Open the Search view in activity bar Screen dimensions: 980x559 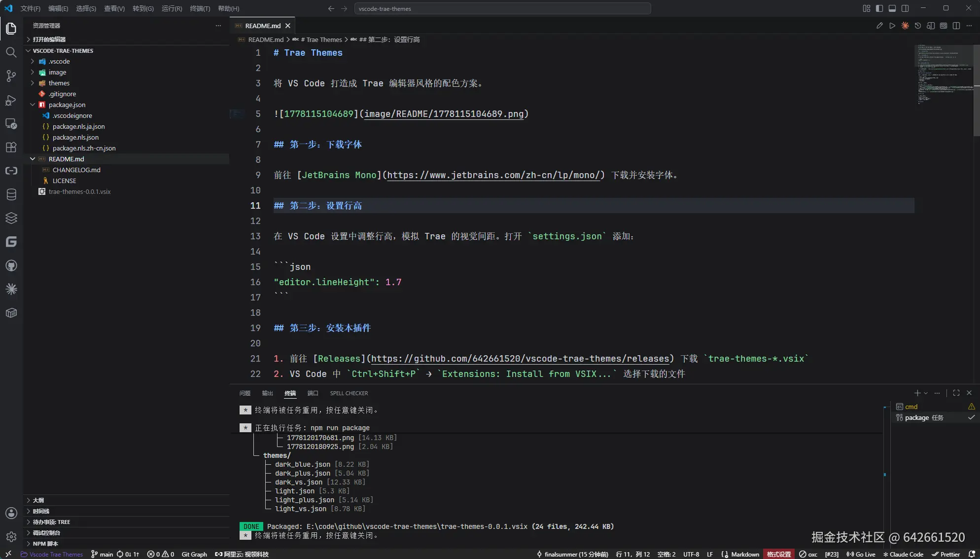point(11,52)
